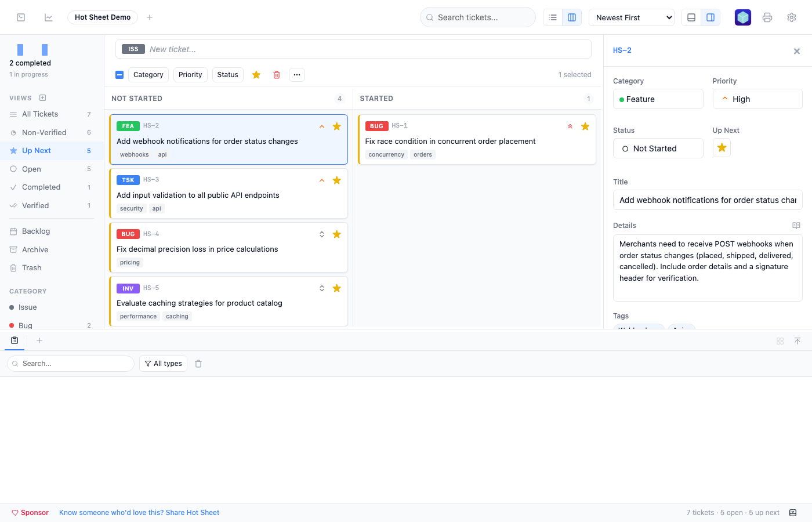Change priority arrow on HS-2 ticket

[322, 126]
